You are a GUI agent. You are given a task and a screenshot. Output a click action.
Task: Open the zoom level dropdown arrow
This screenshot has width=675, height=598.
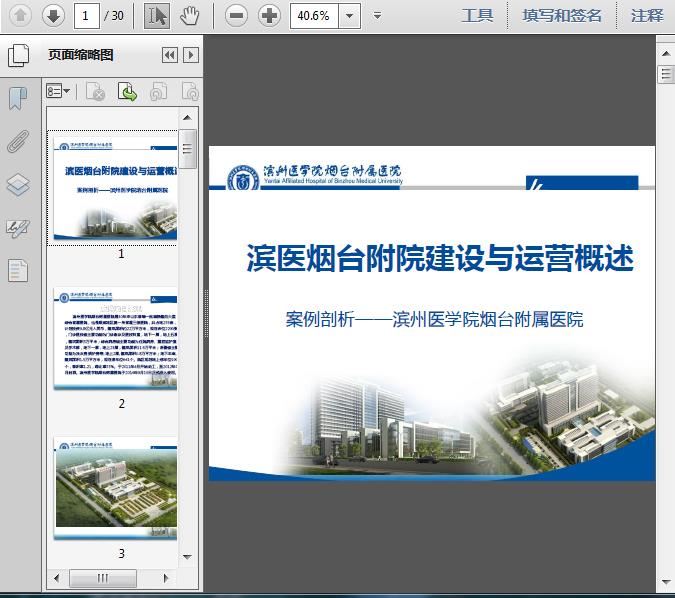[x=350, y=16]
